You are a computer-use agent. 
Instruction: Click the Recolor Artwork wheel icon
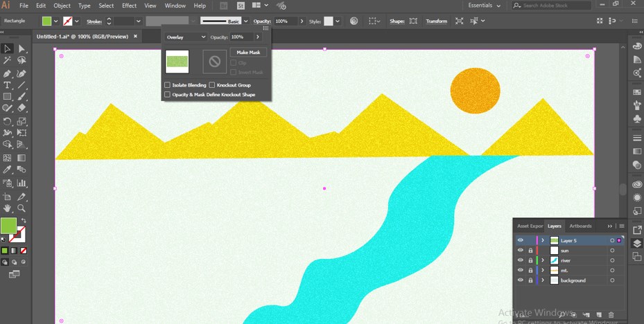pyautogui.click(x=354, y=21)
